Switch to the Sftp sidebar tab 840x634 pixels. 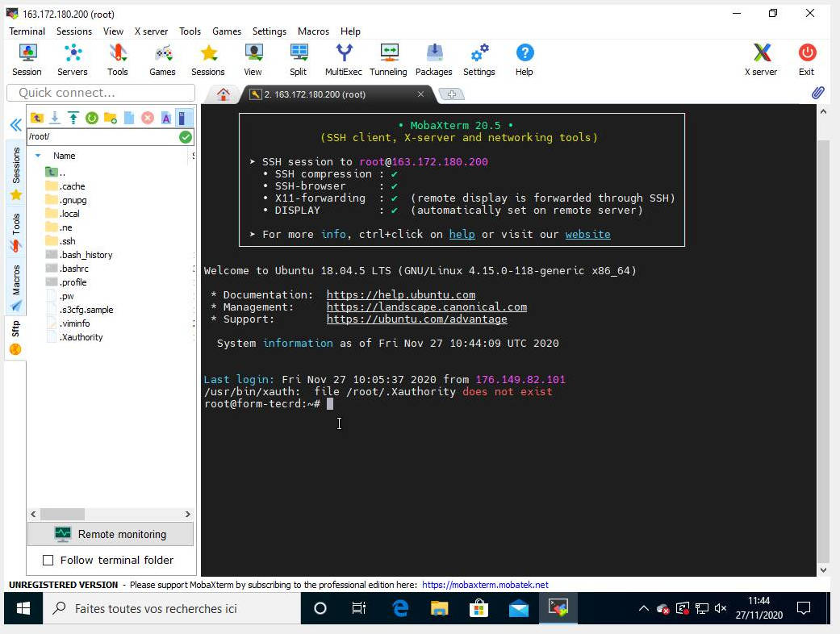coord(15,337)
